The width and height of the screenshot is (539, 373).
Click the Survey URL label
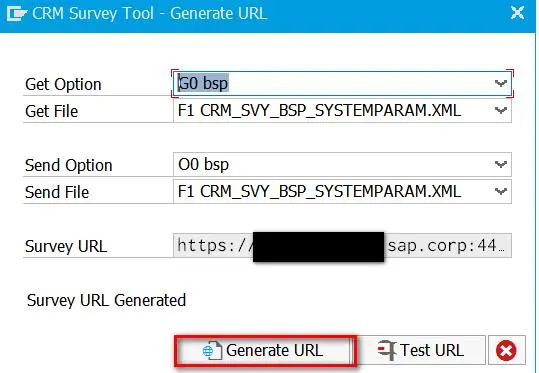point(66,246)
